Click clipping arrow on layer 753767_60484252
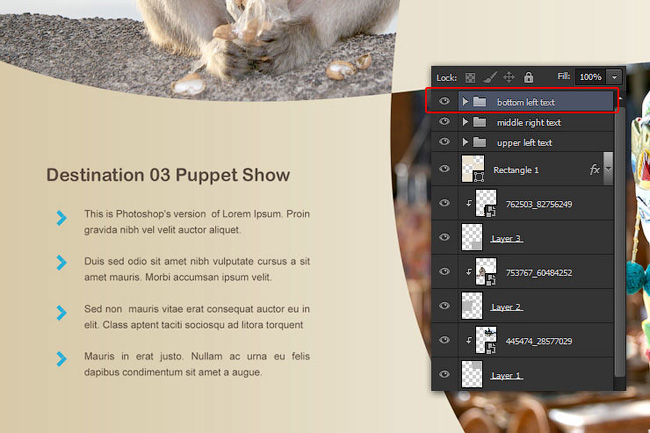The image size is (650, 433). (468, 272)
